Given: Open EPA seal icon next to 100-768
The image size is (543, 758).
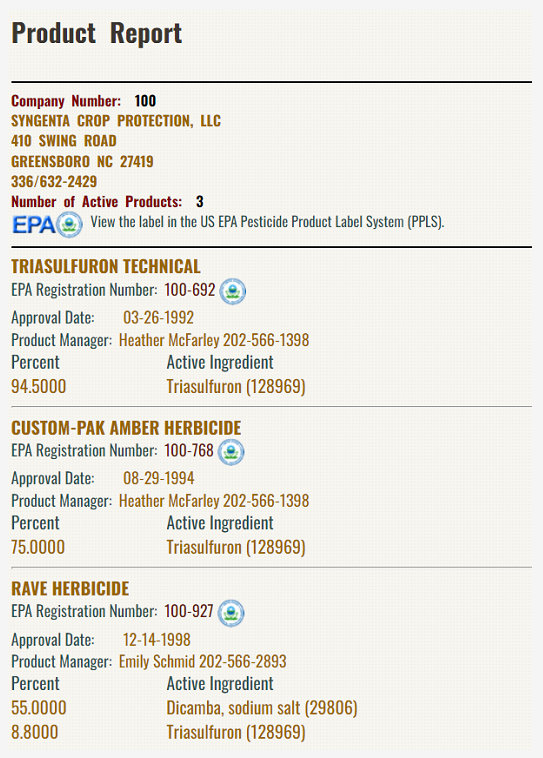Looking at the screenshot, I should click(x=231, y=452).
